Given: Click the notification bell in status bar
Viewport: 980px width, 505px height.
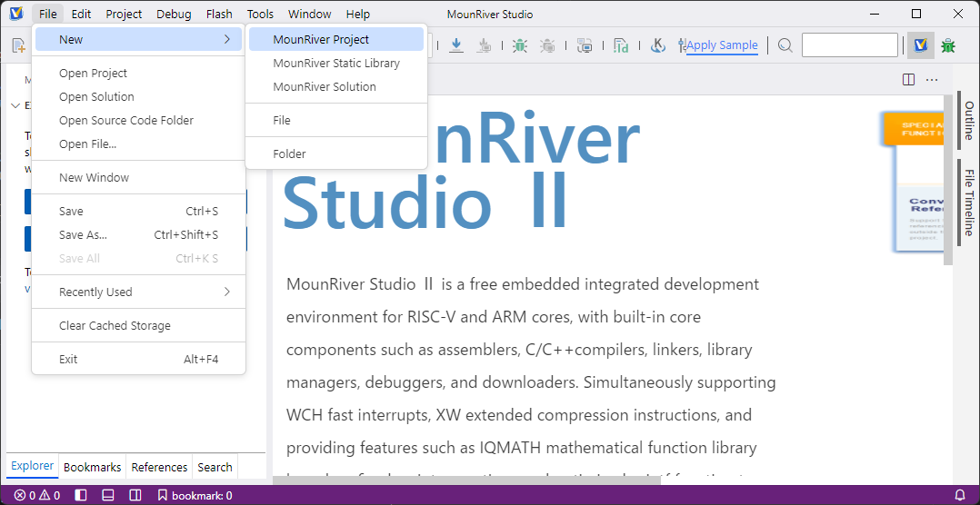Looking at the screenshot, I should click(959, 495).
